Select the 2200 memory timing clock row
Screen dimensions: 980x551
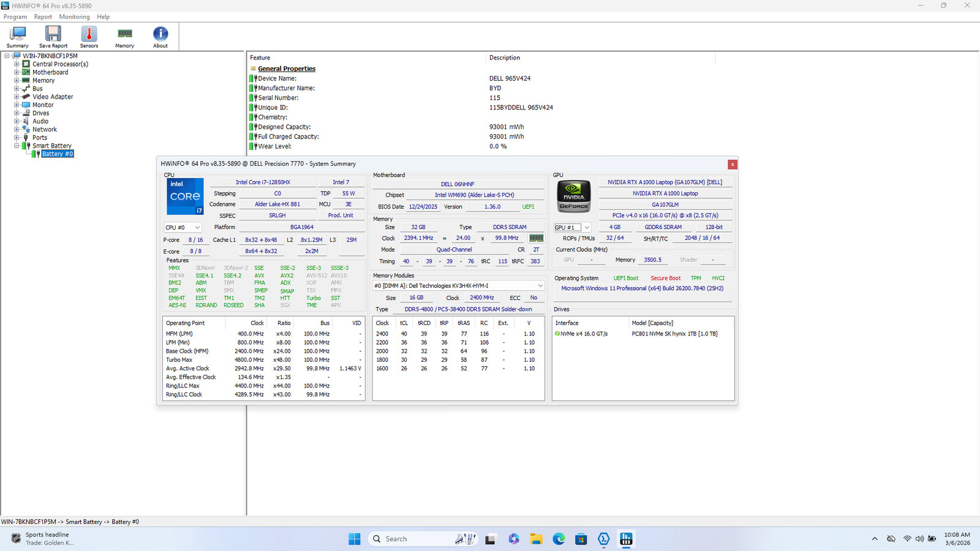458,343
